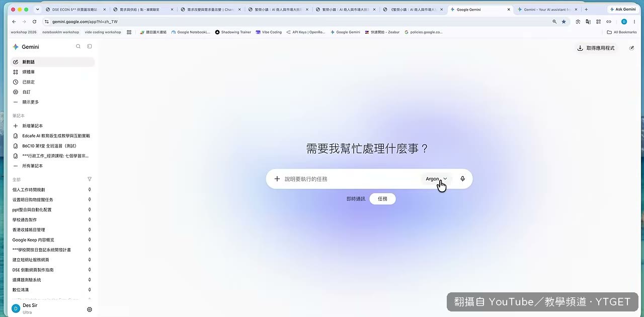This screenshot has height=317, width=644.
Task: Open the browser tab search dropdown
Action: tap(37, 9)
